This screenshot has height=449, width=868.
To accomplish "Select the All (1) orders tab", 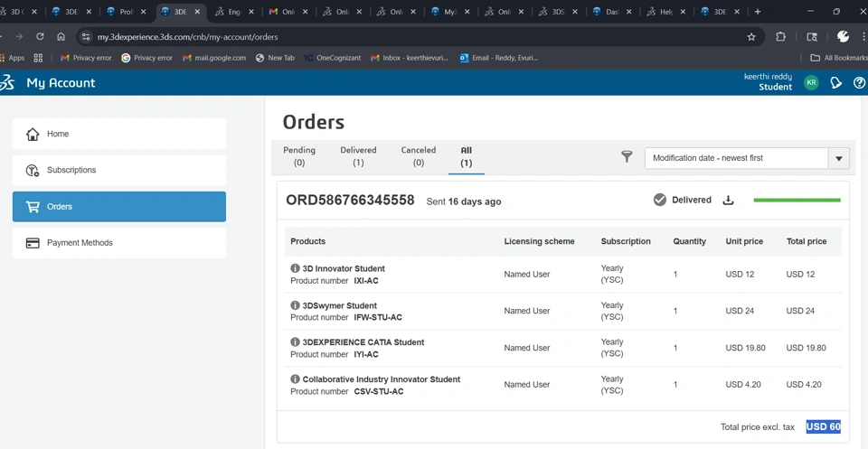I will (x=467, y=156).
